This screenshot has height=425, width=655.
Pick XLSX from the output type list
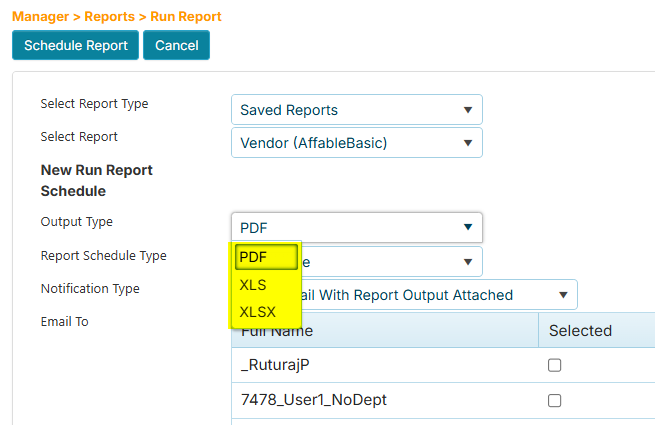[x=258, y=312]
